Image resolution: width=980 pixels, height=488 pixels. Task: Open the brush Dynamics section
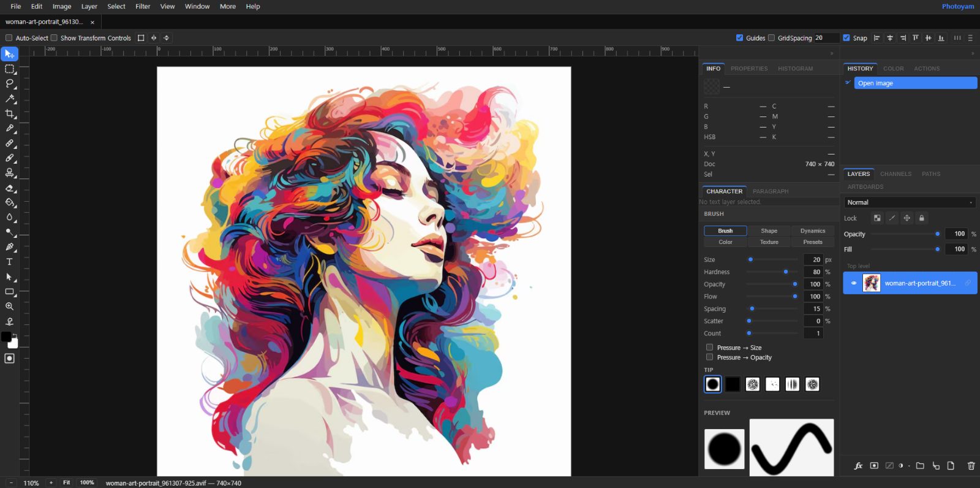tap(813, 231)
